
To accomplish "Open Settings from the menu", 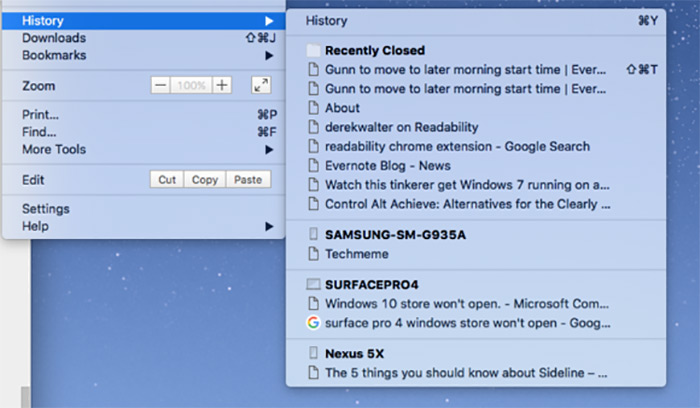I will pos(143,209).
